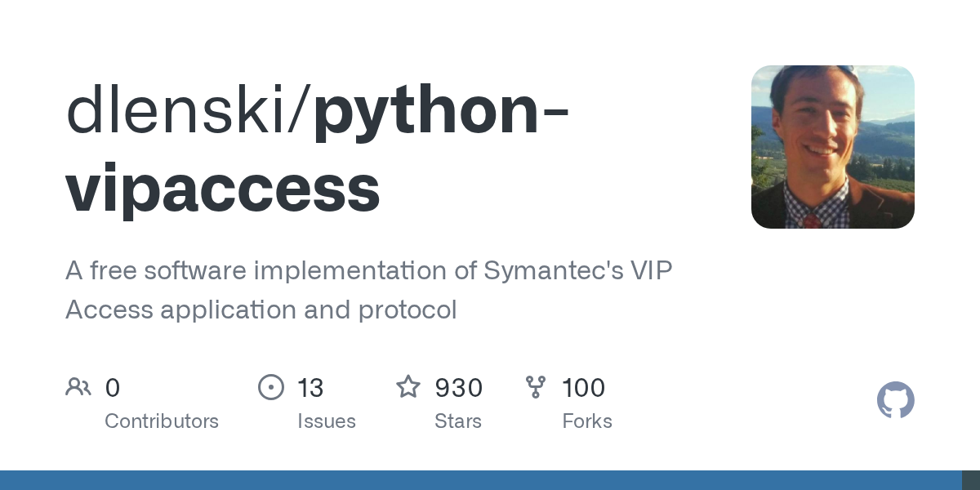Click the stars count "930"
980x490 pixels.
(x=458, y=388)
